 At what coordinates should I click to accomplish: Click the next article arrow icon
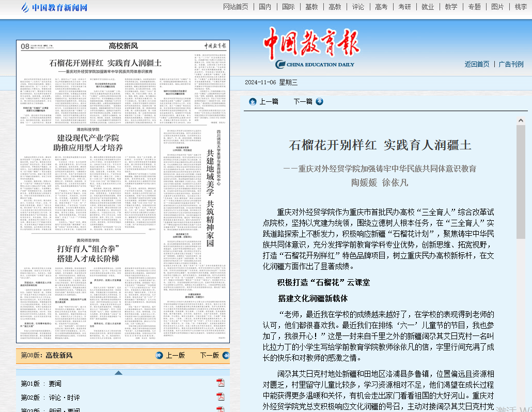coord(319,101)
